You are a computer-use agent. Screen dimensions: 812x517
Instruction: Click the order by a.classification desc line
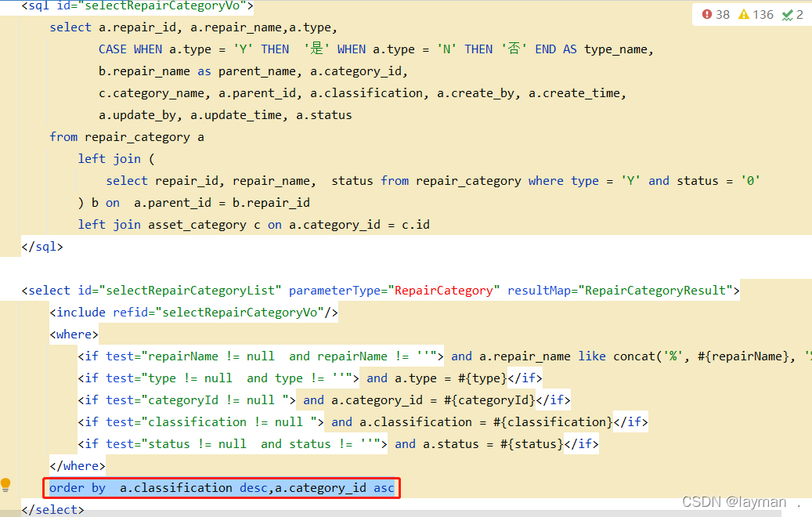point(222,488)
